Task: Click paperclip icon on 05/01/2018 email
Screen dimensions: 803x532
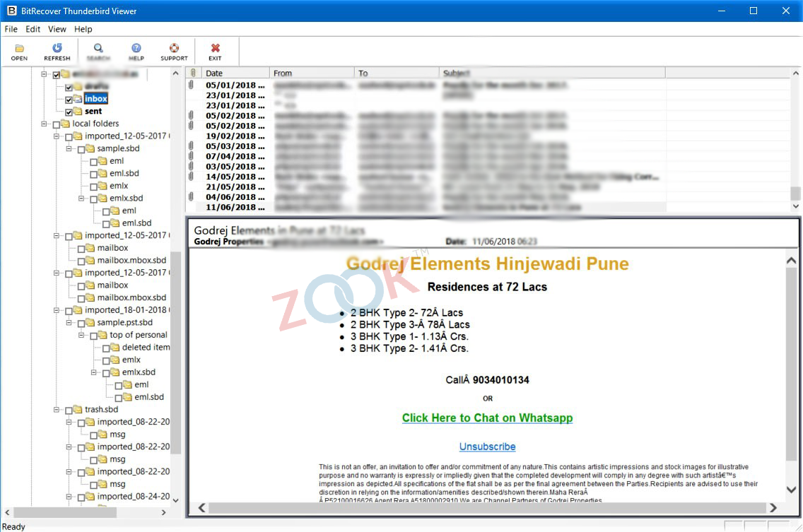Action: tap(191, 85)
